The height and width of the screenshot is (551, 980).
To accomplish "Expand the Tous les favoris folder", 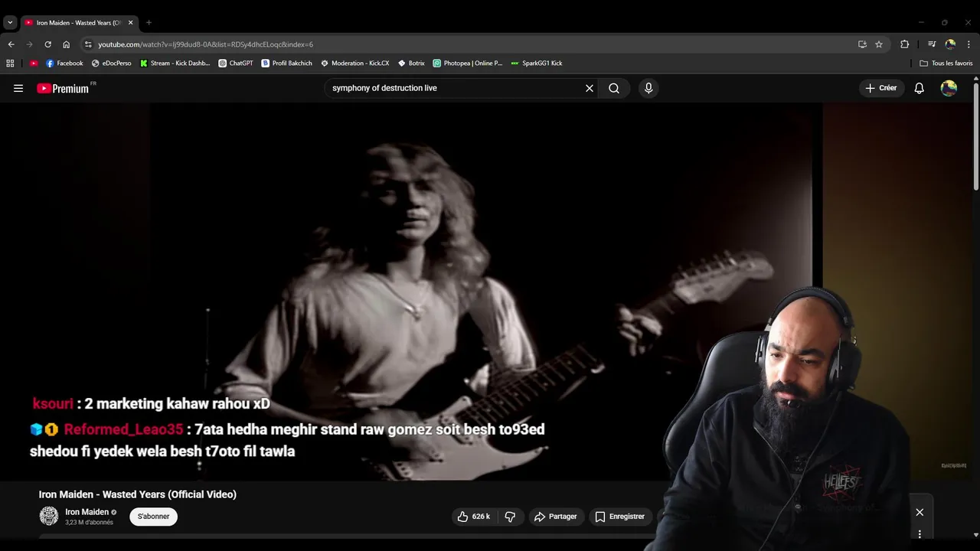I will [x=946, y=64].
